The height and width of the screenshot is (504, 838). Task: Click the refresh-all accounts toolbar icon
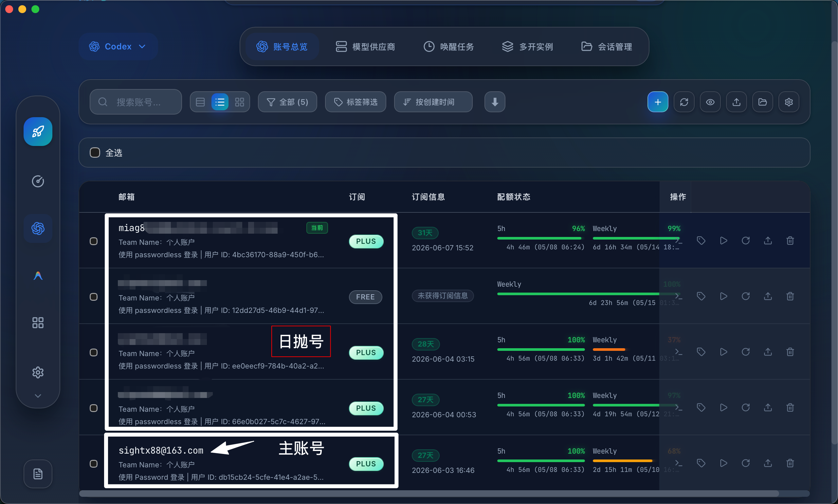coord(684,102)
